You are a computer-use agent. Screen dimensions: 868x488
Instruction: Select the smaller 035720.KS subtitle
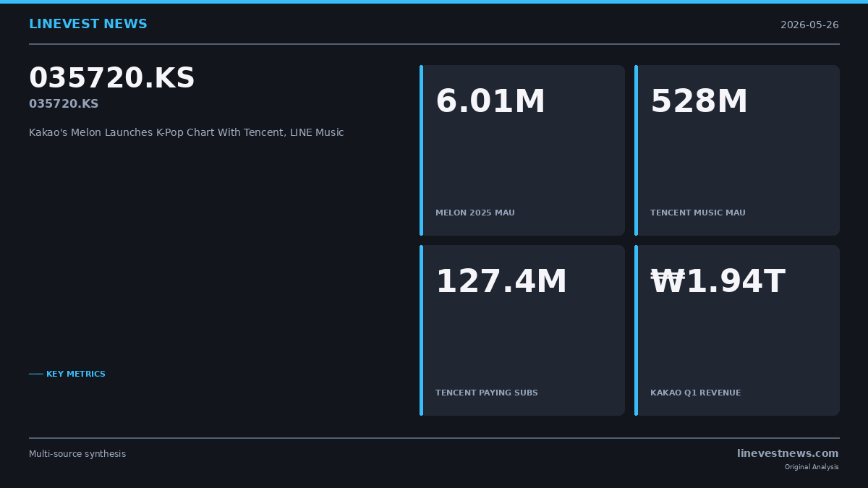(64, 104)
